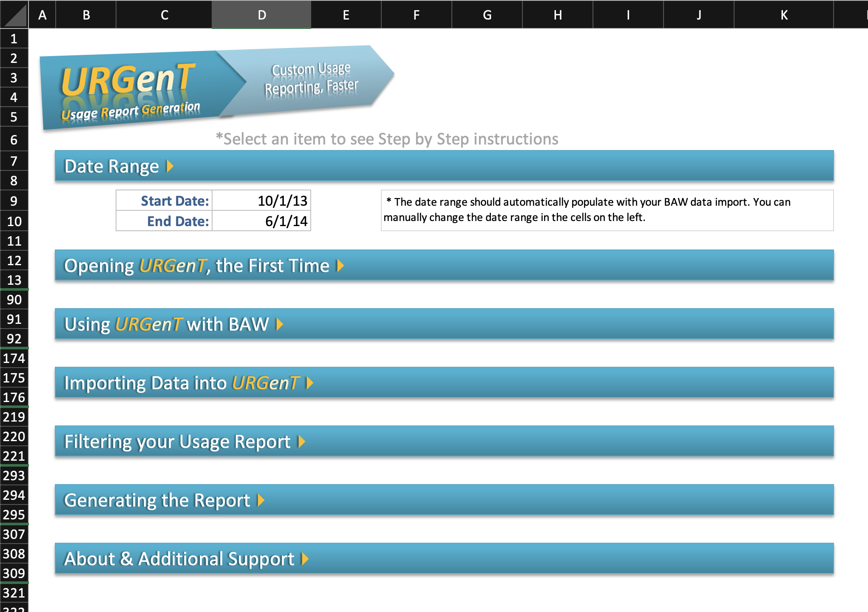Screen dimensions: 868x612
Task: Click the Filtering your Usage Report arrow icon
Action: (302, 442)
